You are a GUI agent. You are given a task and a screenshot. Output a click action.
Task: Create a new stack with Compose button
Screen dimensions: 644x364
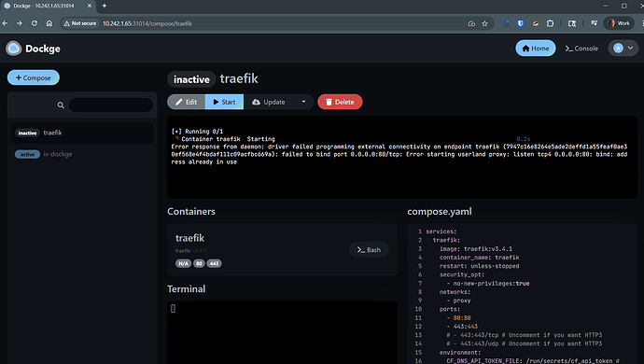[x=34, y=77]
